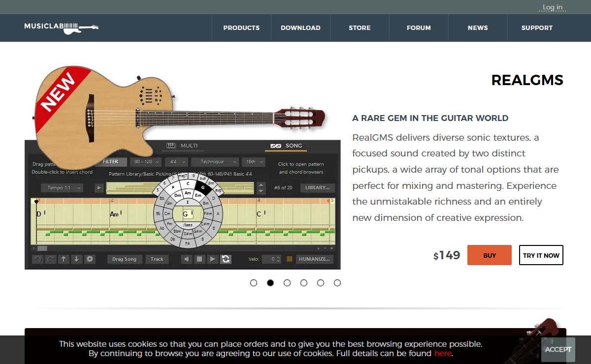Select the first carousel slide dot
Viewport: 591px width, 364px height.
pos(254,283)
